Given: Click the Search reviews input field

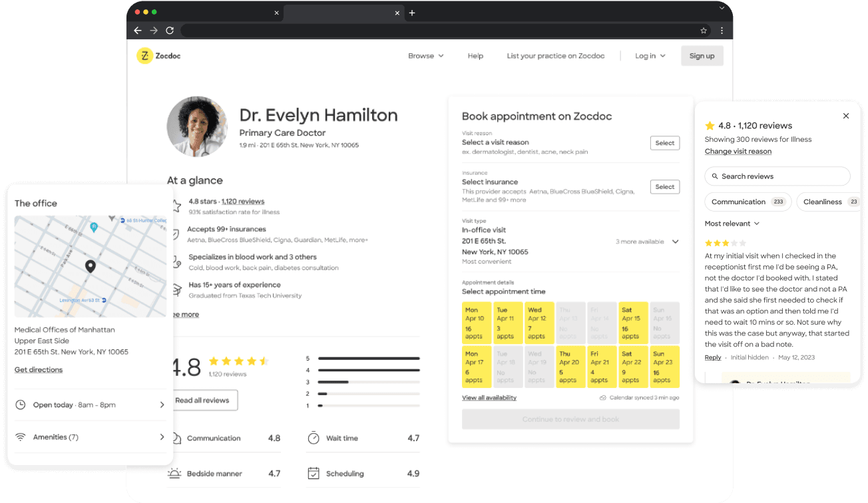Looking at the screenshot, I should tap(777, 176).
